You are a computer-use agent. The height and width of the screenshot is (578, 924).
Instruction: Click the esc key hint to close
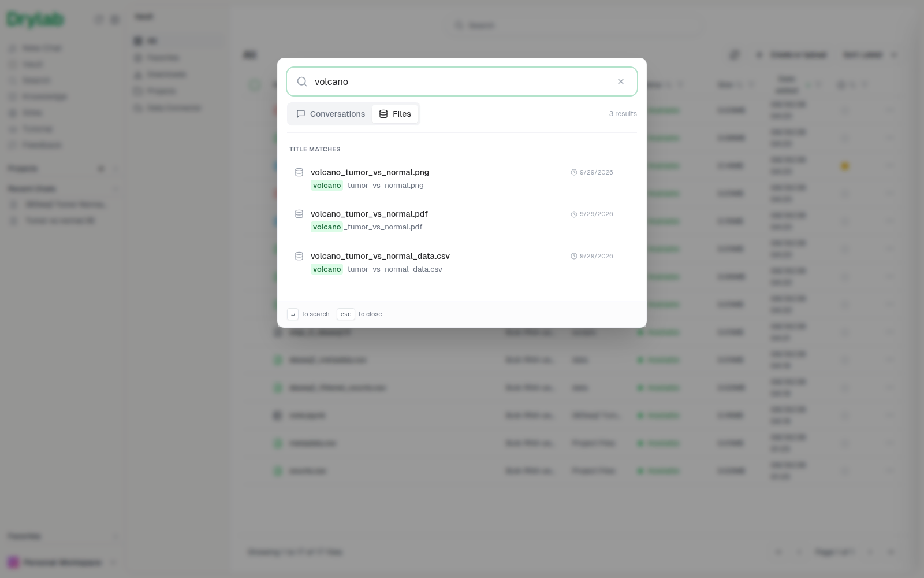[345, 314]
